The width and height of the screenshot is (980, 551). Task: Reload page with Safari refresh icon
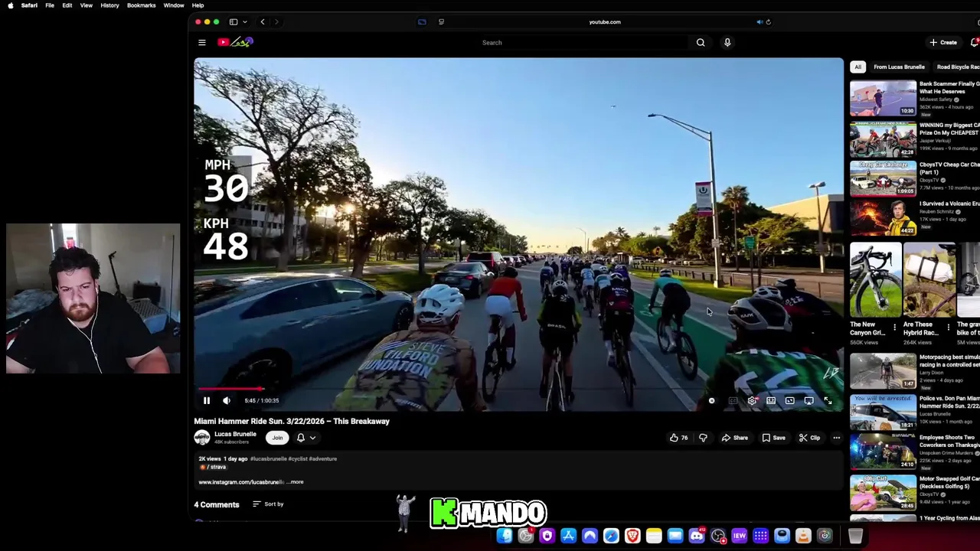[x=768, y=22]
